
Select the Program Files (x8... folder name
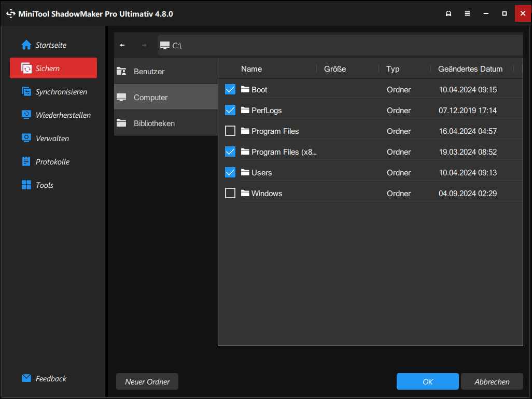coord(284,152)
